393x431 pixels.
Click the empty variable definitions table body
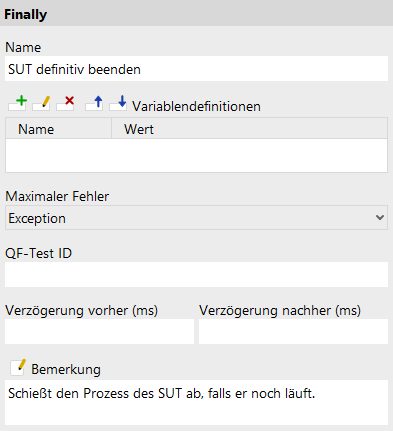196,155
